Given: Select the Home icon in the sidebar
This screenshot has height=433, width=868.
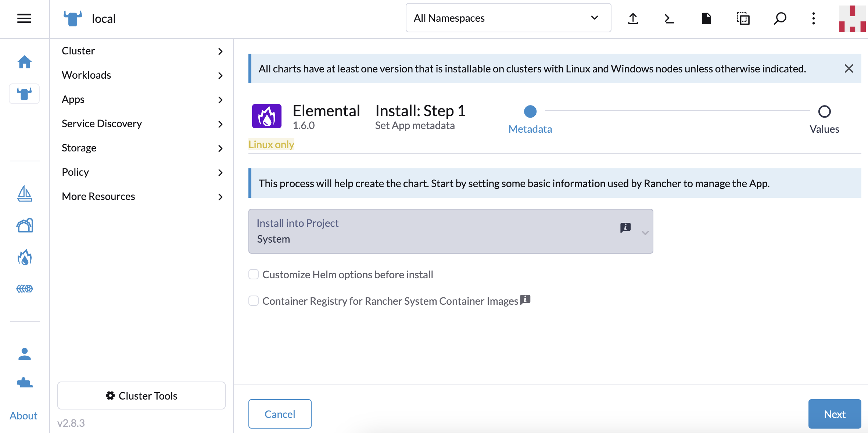Looking at the screenshot, I should click(x=24, y=62).
